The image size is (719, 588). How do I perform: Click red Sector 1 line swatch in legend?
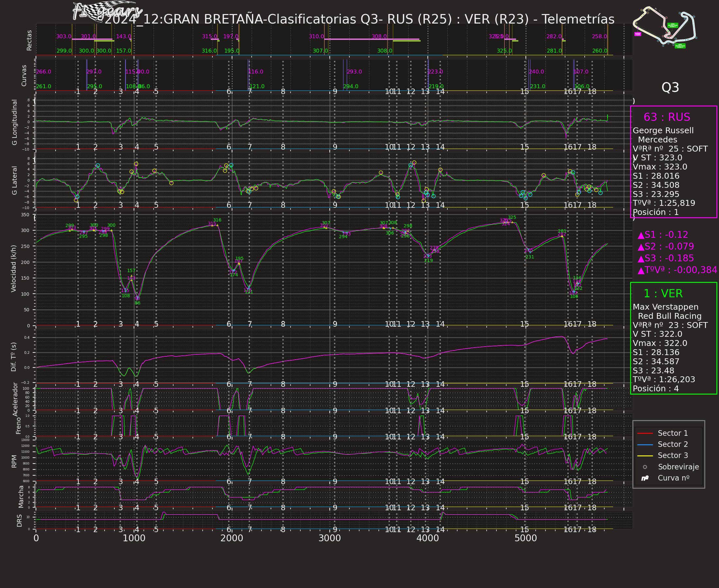tap(645, 433)
